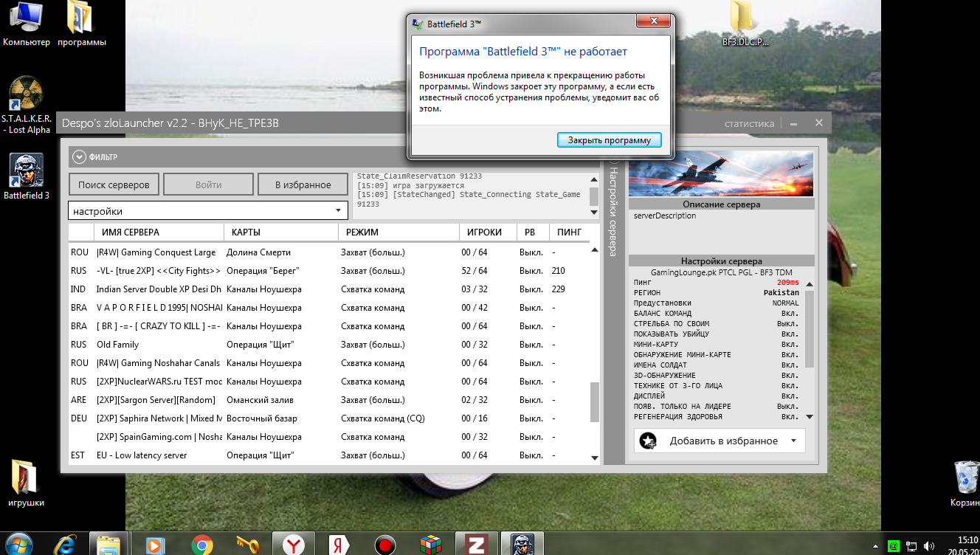Click the В избранное button
This screenshot has height=555, width=980.
(303, 185)
